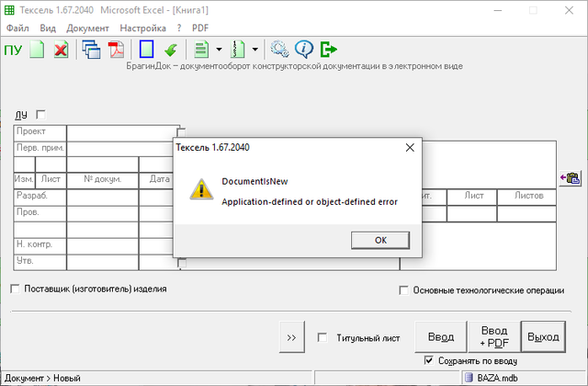
Task: Click the № докум. column label
Action: (x=102, y=179)
